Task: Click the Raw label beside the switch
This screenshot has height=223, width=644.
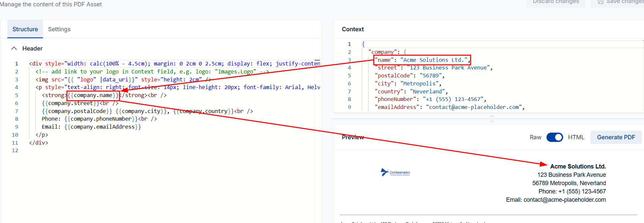Action: [x=536, y=137]
